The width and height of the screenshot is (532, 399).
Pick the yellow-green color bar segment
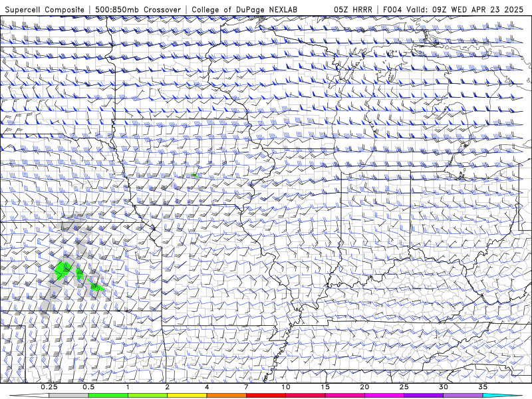tap(148, 396)
